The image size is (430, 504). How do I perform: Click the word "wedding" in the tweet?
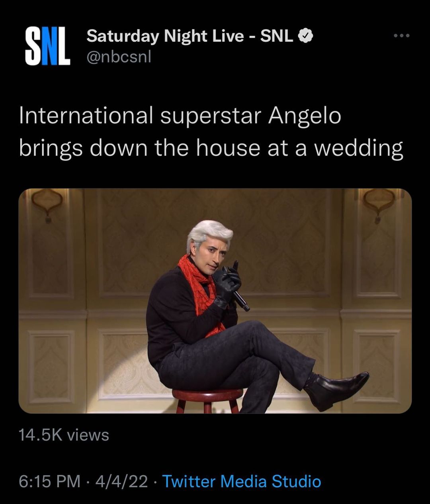pyautogui.click(x=359, y=149)
